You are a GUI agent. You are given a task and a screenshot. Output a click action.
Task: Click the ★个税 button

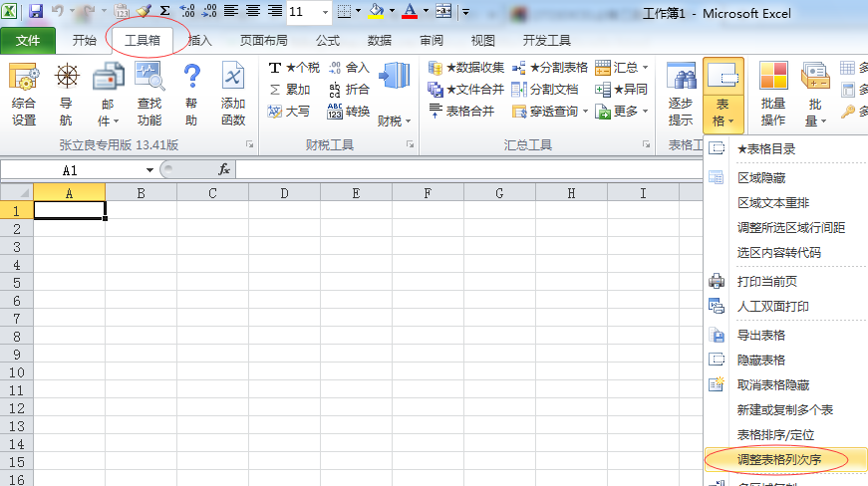pos(294,68)
